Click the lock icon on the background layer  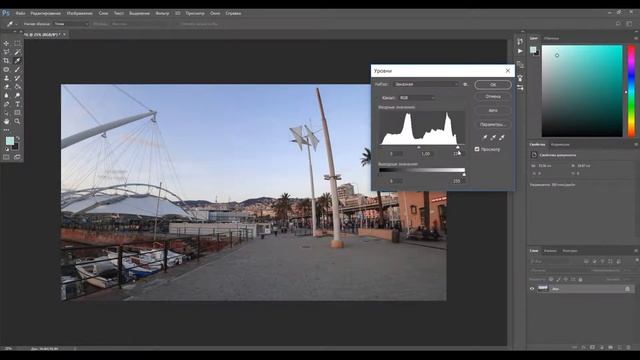pos(627,289)
